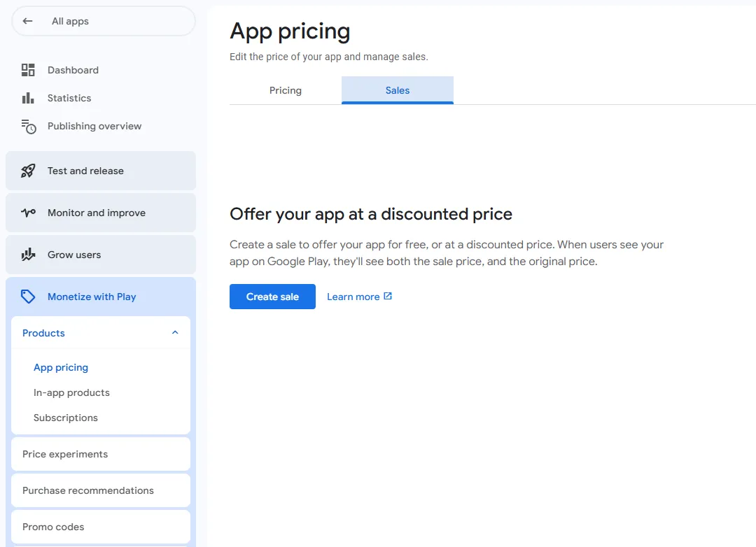Click the Statistics bar chart icon

[x=28, y=98]
